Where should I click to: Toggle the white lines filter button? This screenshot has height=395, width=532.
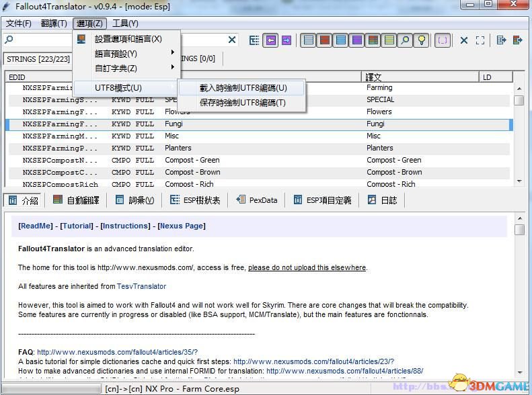point(309,40)
